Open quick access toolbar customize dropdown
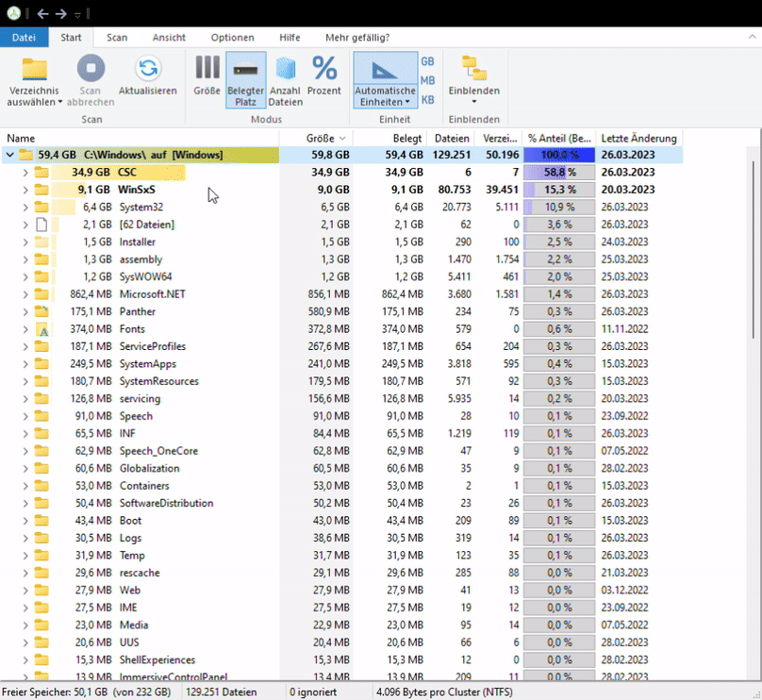The height and width of the screenshot is (700, 762). 77,14
